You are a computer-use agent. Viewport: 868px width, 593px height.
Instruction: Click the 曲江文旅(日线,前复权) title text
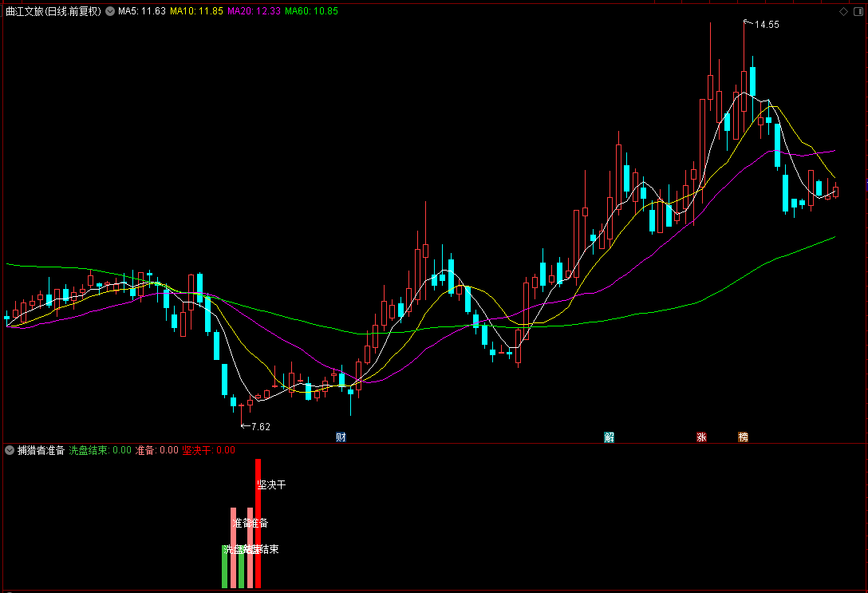click(x=53, y=11)
